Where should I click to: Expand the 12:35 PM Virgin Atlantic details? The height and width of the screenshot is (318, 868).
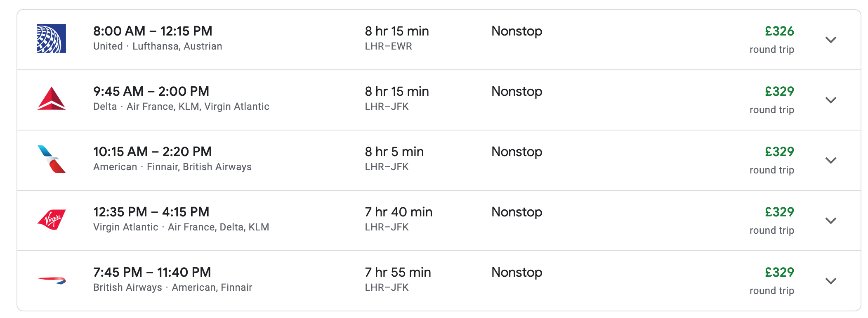click(x=830, y=221)
